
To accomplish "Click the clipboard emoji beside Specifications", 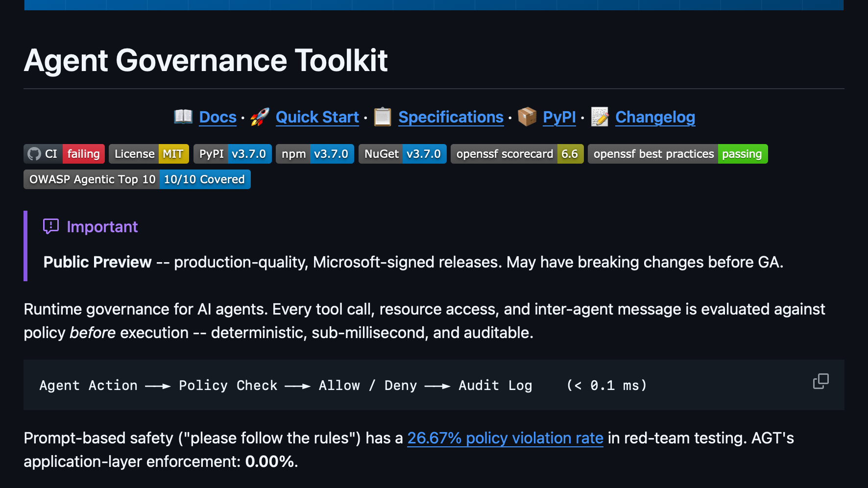I will pyautogui.click(x=383, y=117).
